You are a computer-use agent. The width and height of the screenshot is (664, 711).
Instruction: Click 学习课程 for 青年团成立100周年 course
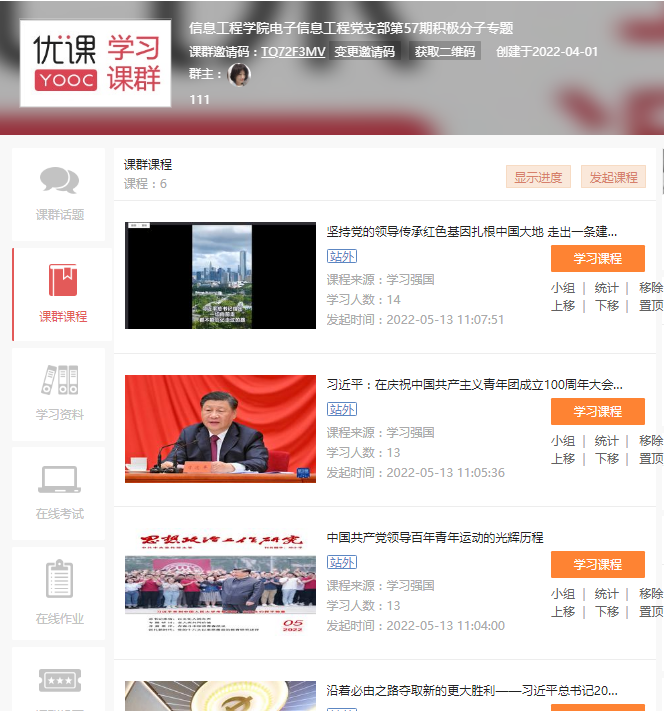[x=598, y=411]
